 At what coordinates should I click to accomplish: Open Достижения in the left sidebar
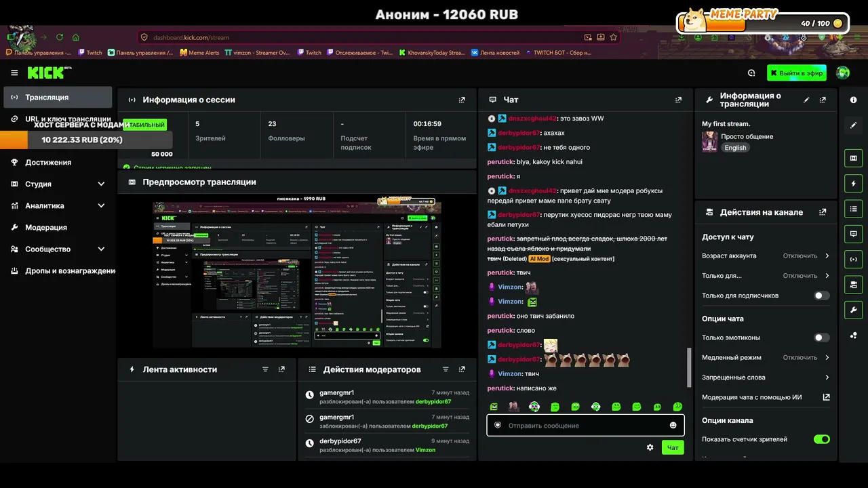coord(58,162)
